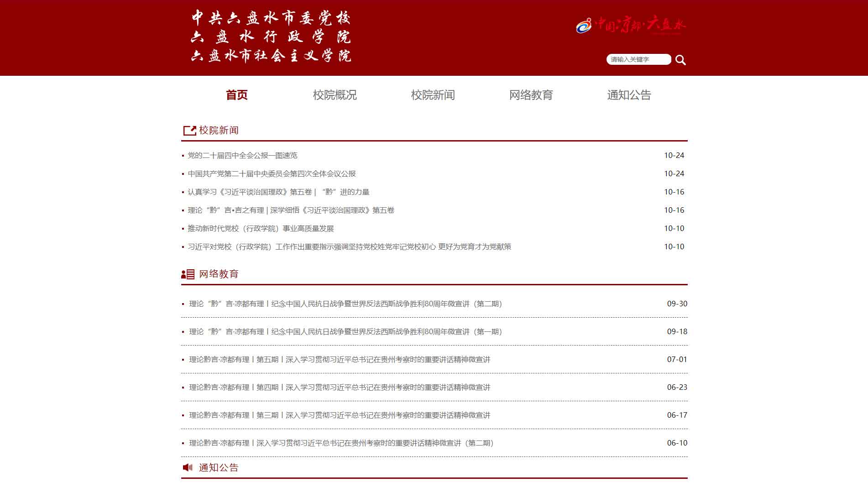Open article 理论“黔”言•言之有理 深学细悟
Image resolution: width=868 pixels, height=493 pixels.
[x=291, y=210]
